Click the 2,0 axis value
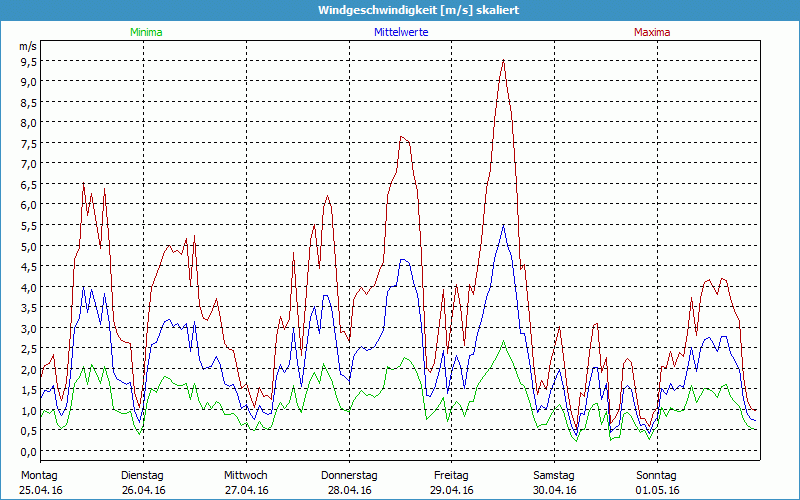The height and width of the screenshot is (500, 800). [28, 369]
